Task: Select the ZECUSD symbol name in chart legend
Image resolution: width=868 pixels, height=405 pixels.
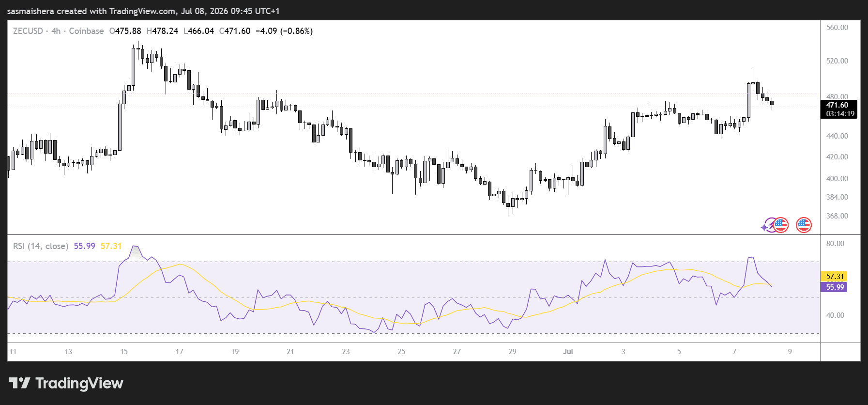Action: pos(28,31)
